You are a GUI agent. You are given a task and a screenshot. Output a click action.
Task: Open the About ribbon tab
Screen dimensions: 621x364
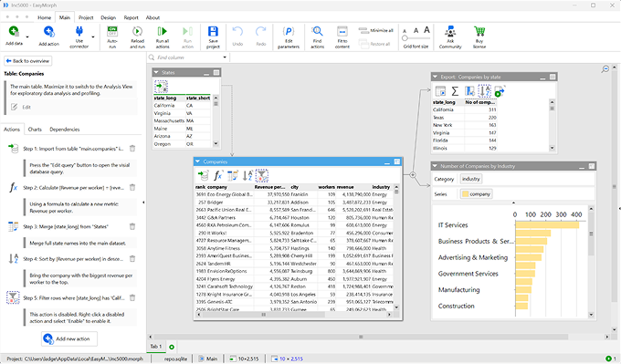153,17
